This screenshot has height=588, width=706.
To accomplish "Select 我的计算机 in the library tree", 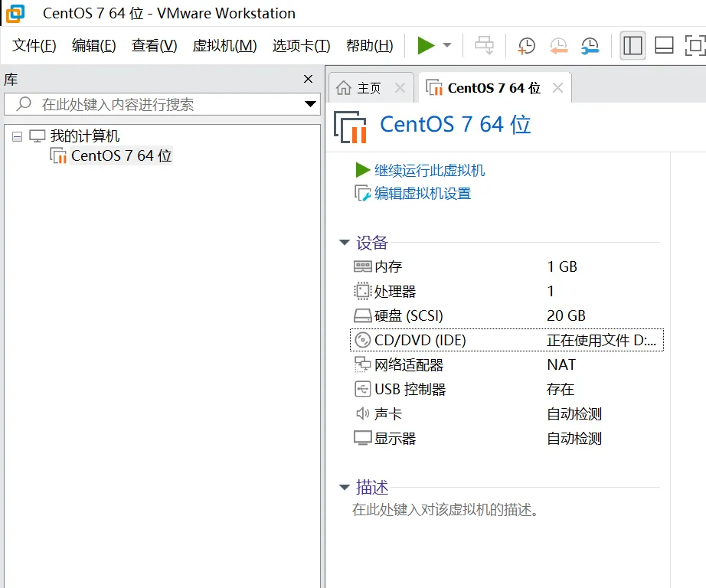I will tap(85, 136).
